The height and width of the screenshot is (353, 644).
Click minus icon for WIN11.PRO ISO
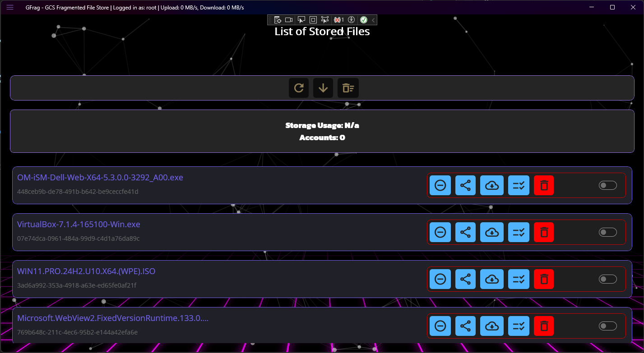pyautogui.click(x=440, y=279)
